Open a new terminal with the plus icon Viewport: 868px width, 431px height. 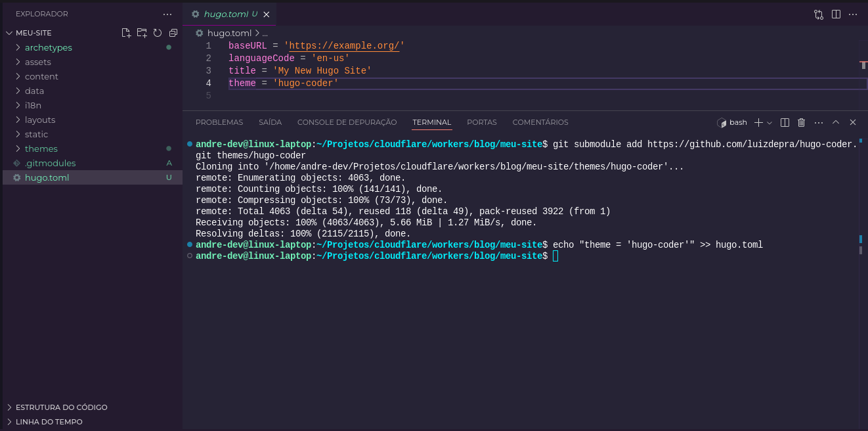[x=758, y=122]
